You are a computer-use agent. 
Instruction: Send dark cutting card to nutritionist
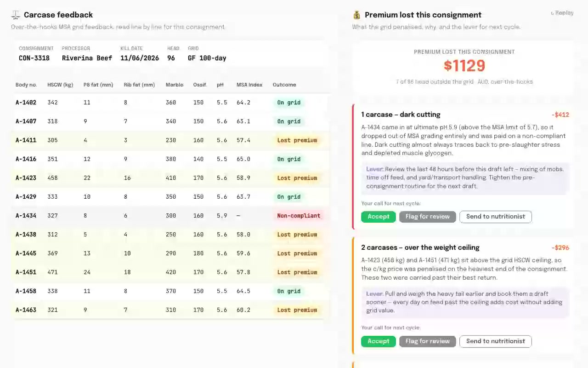coord(496,217)
